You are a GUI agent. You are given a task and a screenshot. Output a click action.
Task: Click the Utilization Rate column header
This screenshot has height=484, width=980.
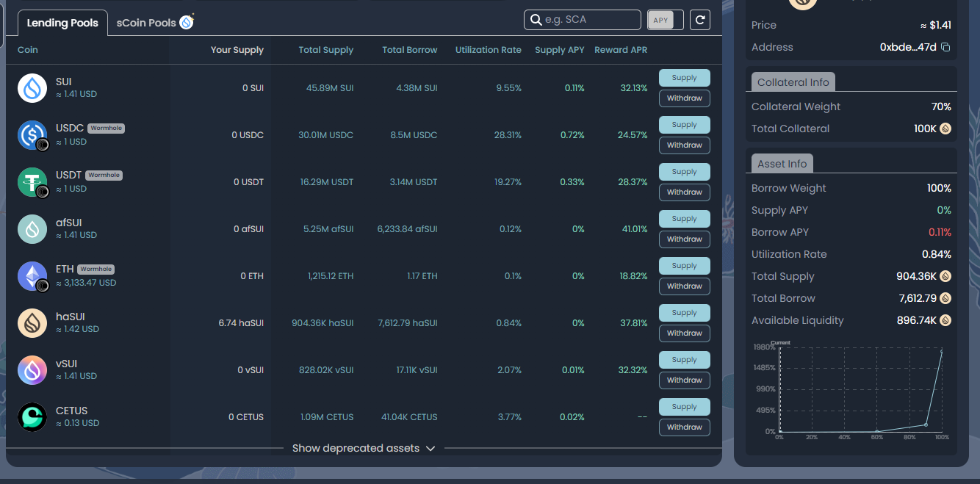pos(489,50)
